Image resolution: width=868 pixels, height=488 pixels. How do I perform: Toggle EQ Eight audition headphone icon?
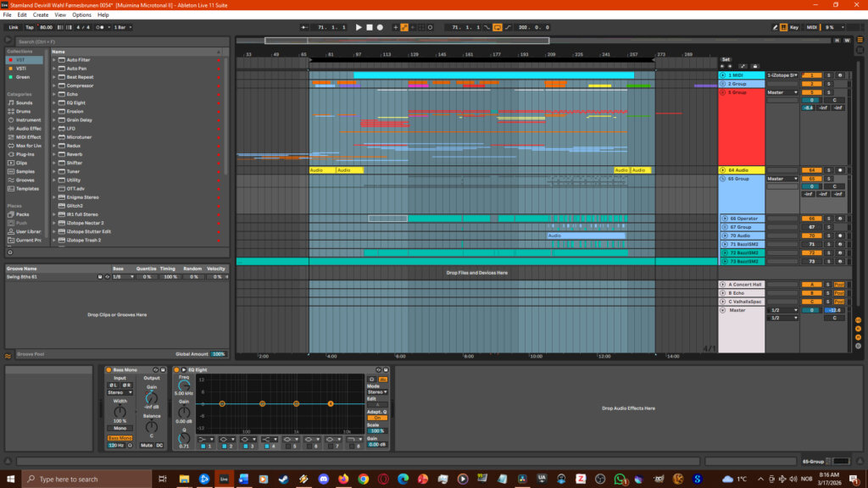[x=372, y=380]
